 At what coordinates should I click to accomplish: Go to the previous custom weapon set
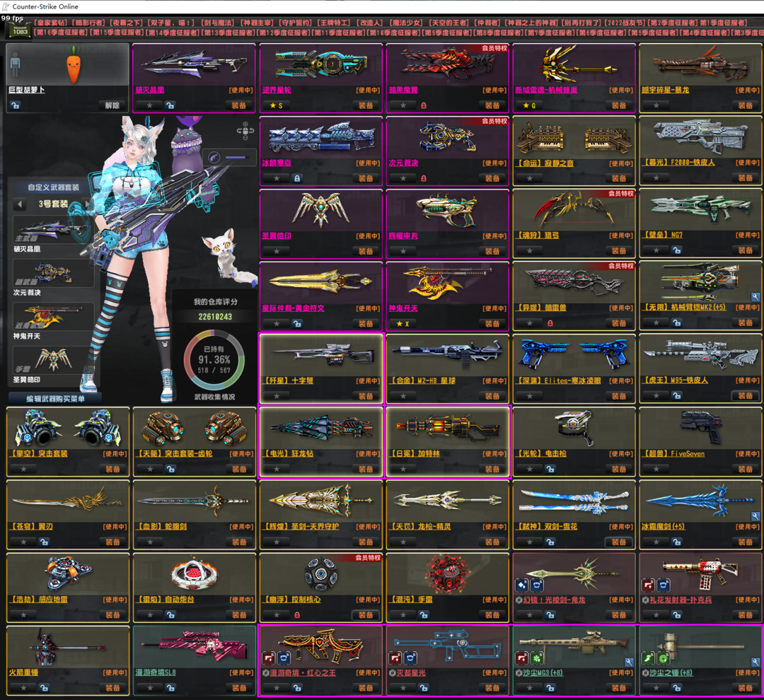[x=20, y=204]
